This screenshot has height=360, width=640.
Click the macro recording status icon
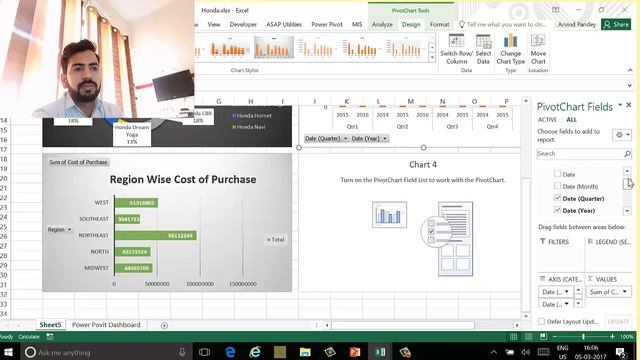(x=50, y=337)
